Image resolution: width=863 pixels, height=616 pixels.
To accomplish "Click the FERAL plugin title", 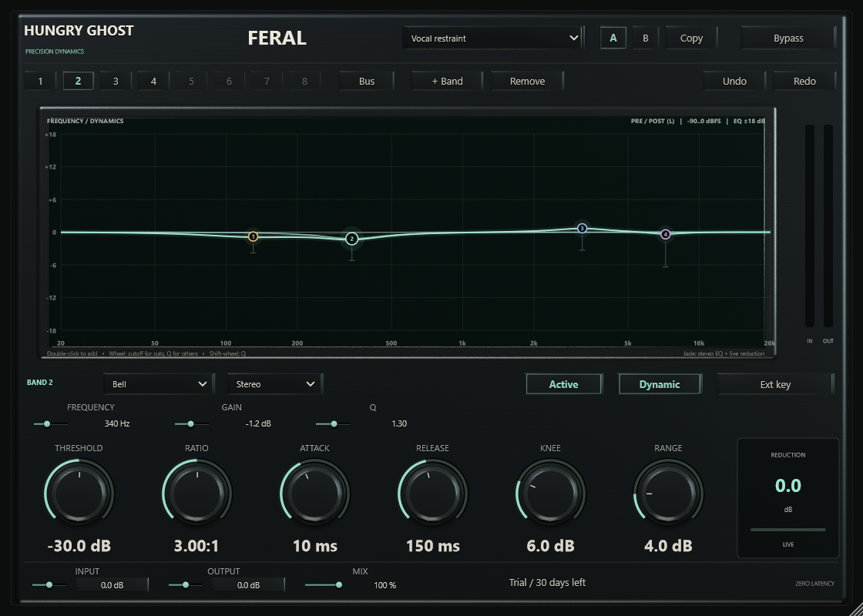I will [x=277, y=38].
